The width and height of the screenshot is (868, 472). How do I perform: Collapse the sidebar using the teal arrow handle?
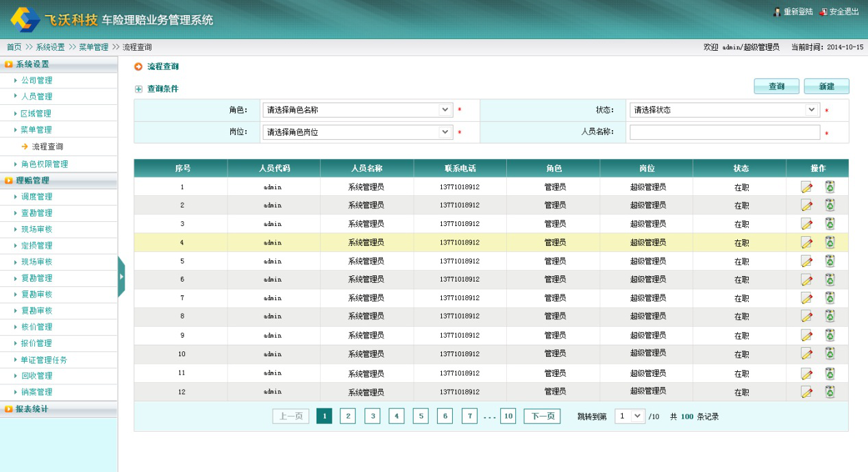(121, 277)
